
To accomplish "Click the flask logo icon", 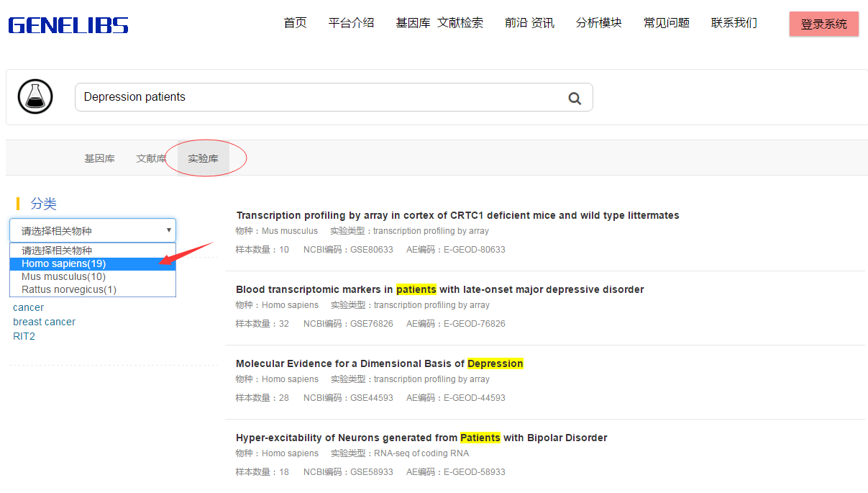I will pos(35,97).
